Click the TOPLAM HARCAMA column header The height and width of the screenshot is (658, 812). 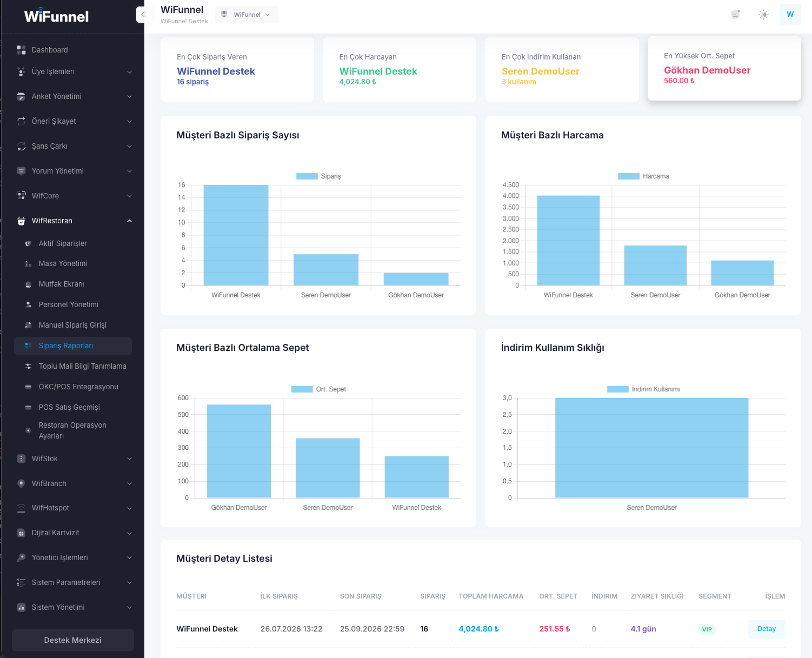491,596
